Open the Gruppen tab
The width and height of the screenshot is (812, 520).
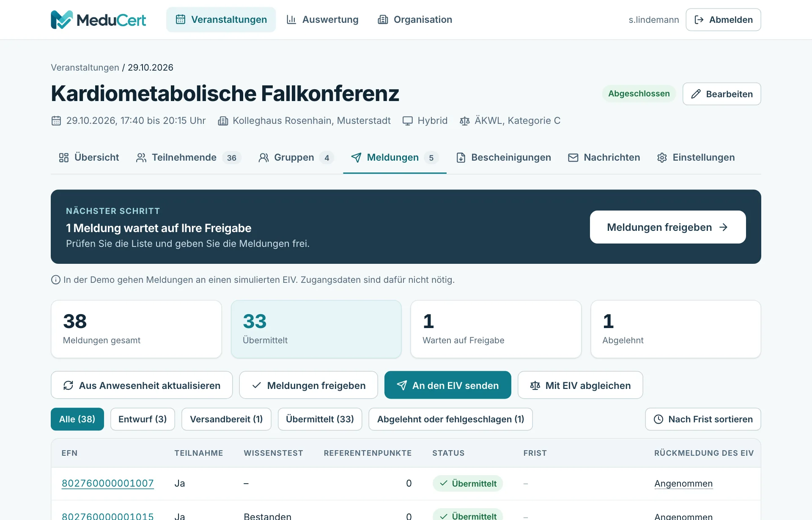(296, 158)
